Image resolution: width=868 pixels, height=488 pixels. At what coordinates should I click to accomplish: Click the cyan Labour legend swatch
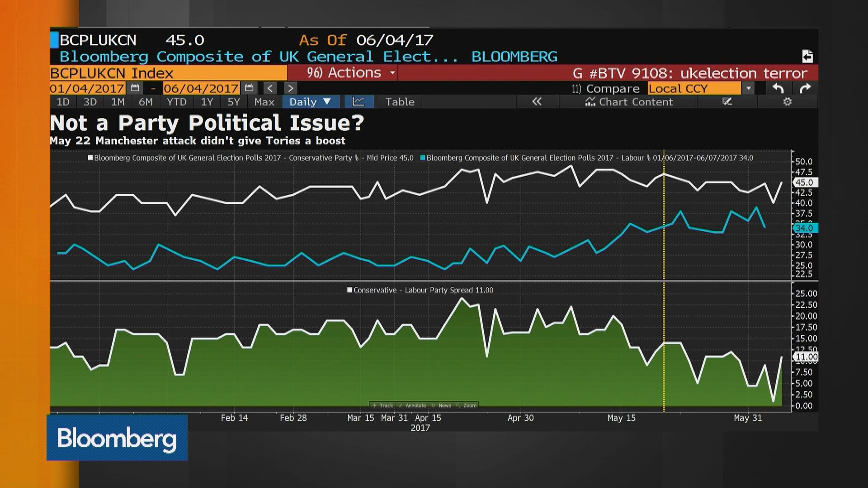(x=423, y=158)
